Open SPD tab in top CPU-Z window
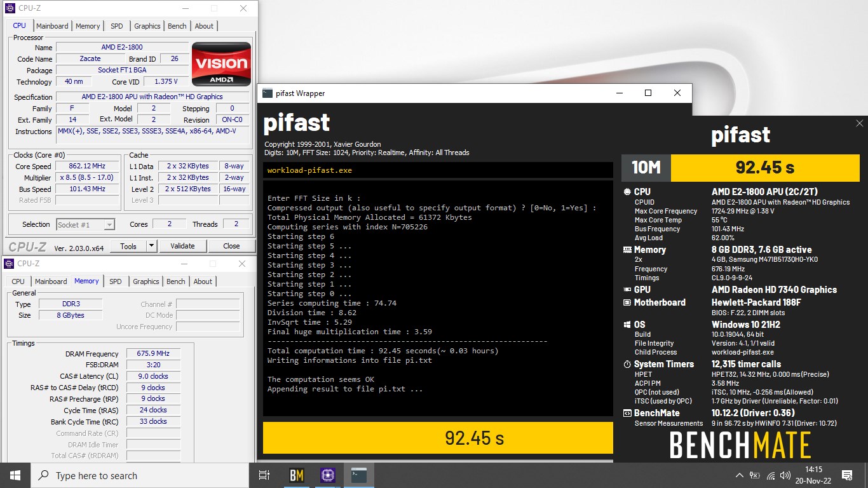This screenshot has width=868, height=488. click(x=117, y=26)
